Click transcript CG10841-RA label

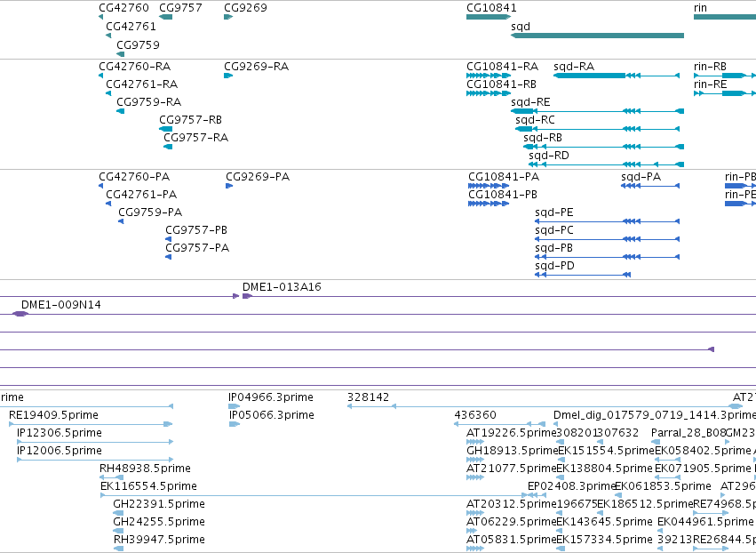[x=502, y=67]
